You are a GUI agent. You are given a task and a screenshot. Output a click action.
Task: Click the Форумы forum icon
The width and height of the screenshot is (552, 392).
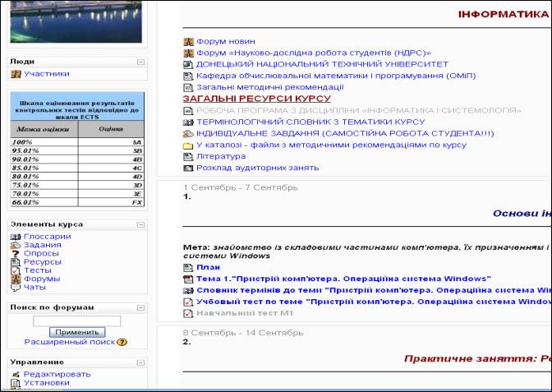pos(16,279)
